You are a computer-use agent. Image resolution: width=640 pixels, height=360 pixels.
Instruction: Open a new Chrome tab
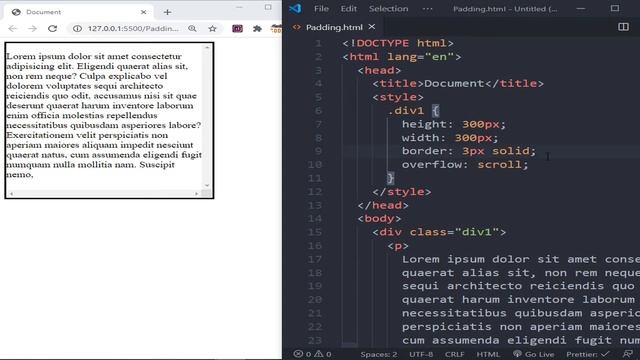point(167,12)
